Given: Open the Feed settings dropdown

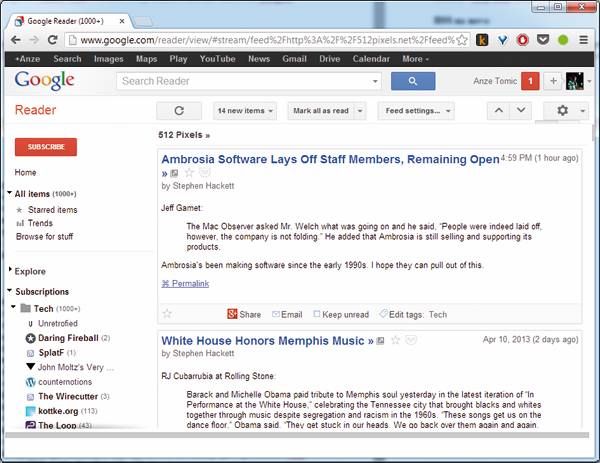Looking at the screenshot, I should pos(416,111).
